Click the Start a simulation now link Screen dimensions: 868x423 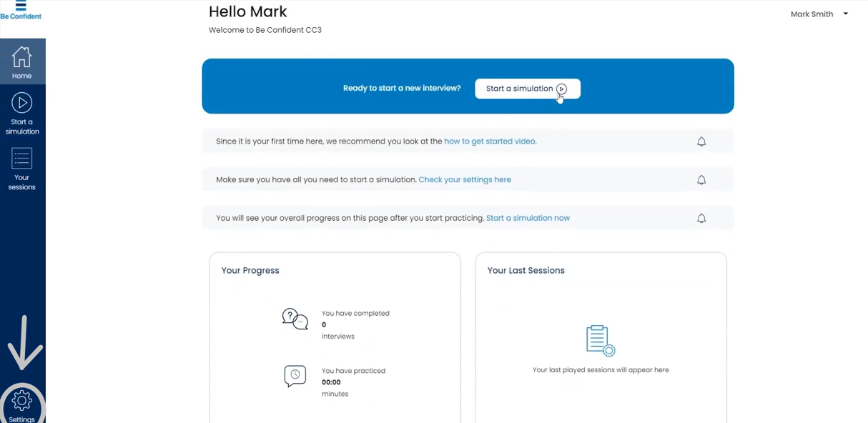[528, 218]
